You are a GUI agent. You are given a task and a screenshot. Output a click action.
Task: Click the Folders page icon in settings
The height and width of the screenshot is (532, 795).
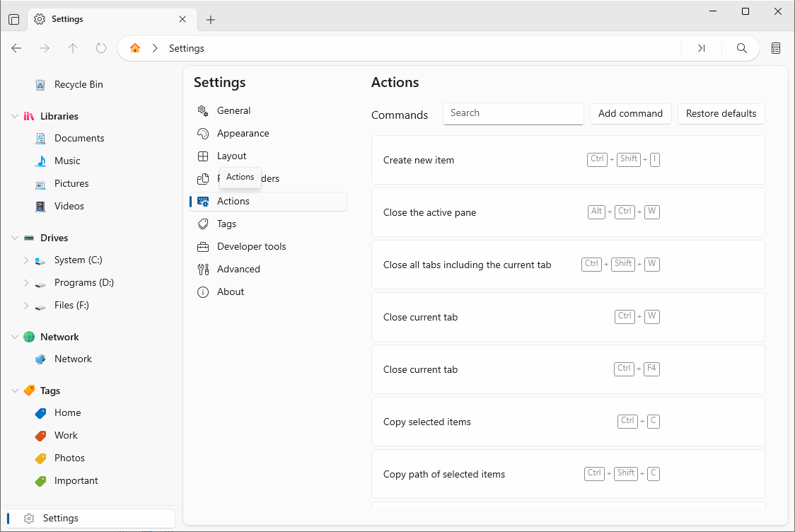pyautogui.click(x=203, y=178)
